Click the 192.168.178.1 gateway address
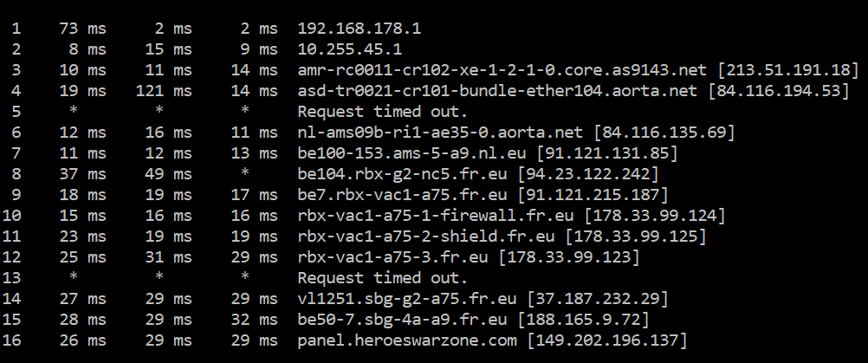 [360, 29]
